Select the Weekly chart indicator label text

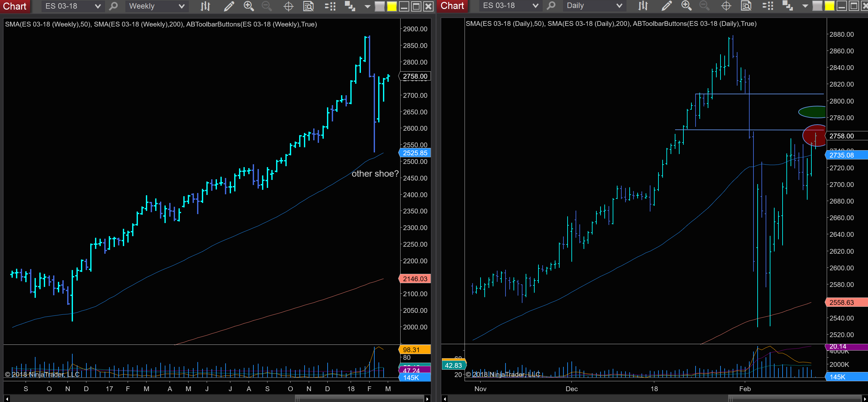coord(161,24)
